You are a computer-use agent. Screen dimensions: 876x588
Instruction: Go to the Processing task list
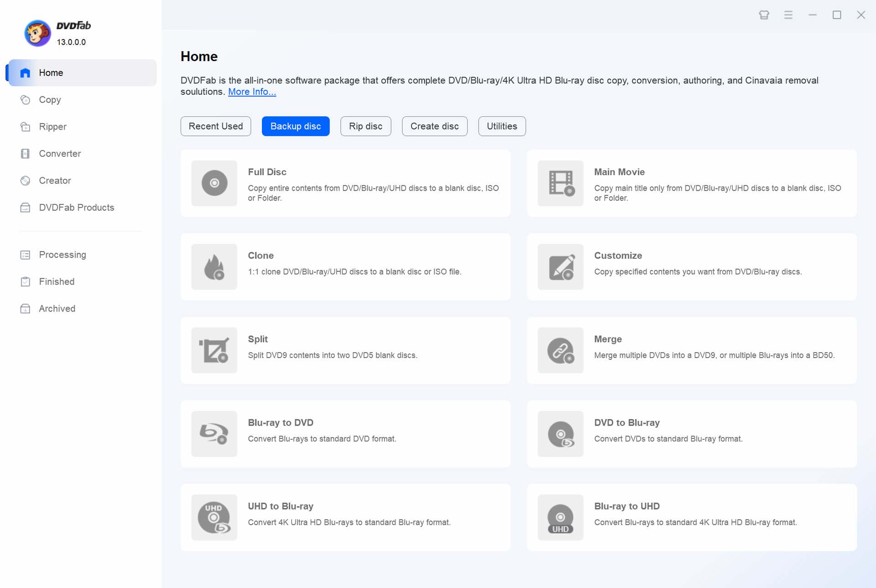62,255
